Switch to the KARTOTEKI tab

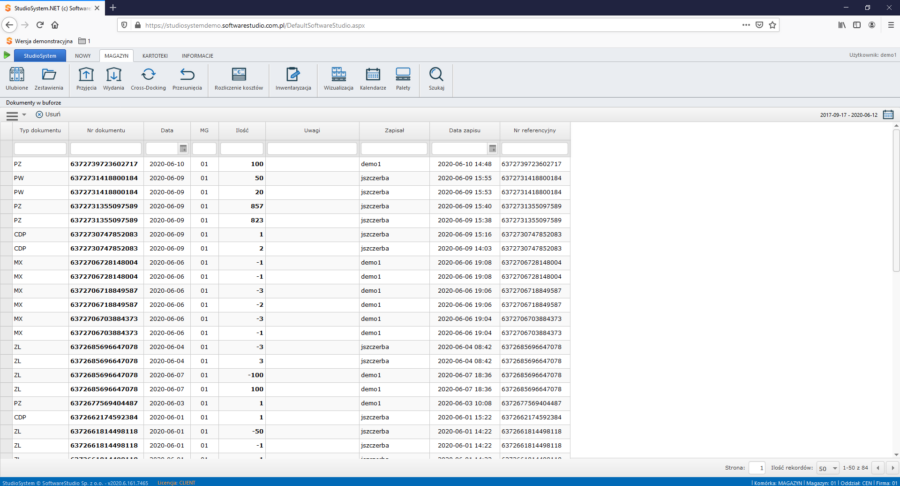pos(155,56)
